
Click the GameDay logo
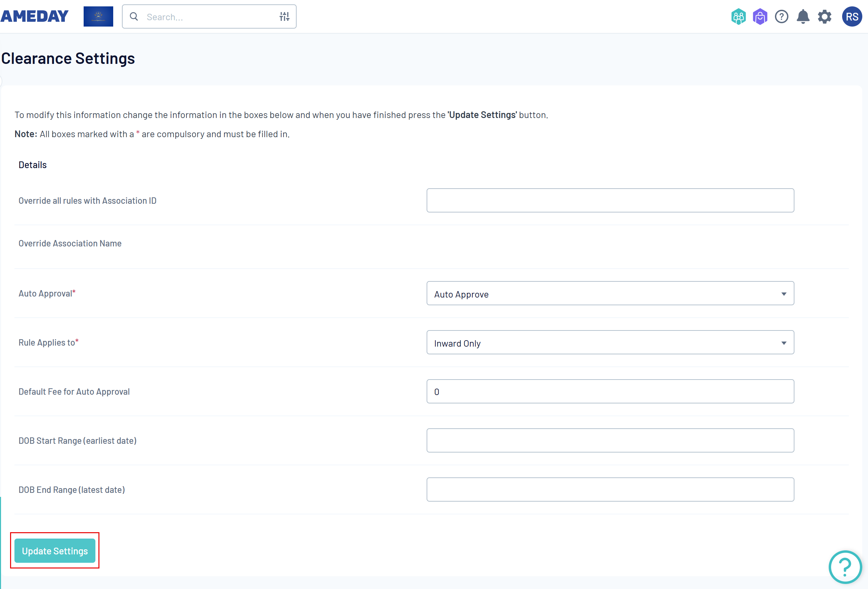pyautogui.click(x=34, y=16)
